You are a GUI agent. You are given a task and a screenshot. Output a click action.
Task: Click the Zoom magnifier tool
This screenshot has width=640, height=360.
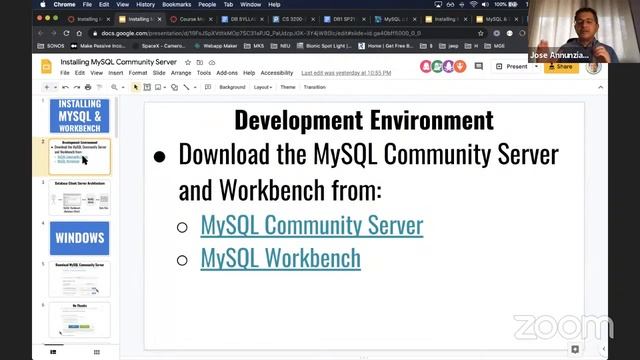pyautogui.click(x=114, y=87)
